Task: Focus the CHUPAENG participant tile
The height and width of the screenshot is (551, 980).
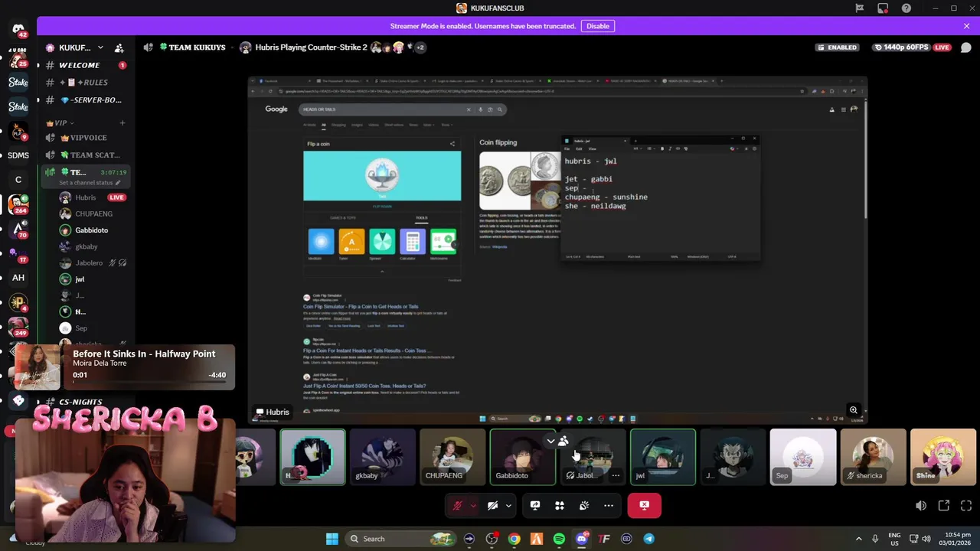Action: [452, 457]
